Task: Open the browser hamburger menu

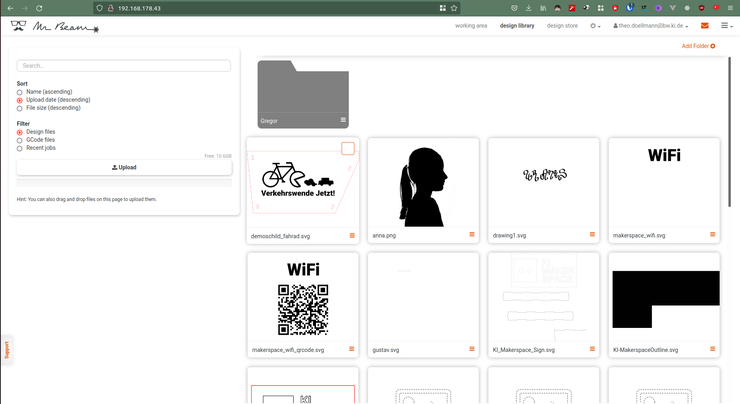Action: tap(730, 8)
